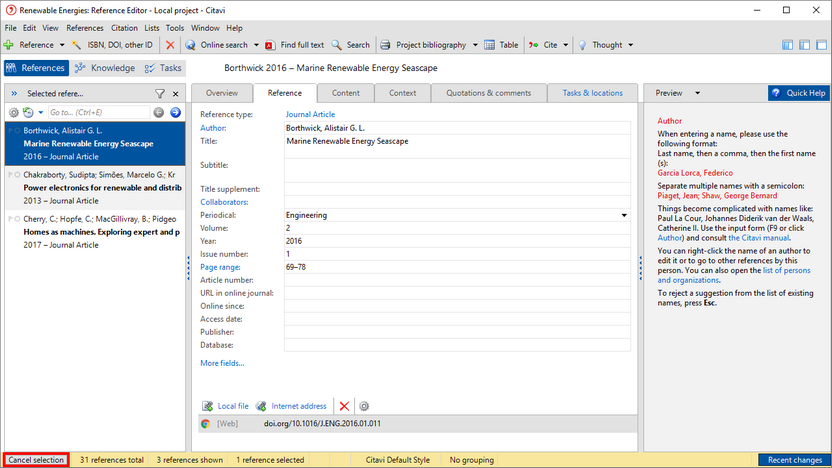Click the More fields... link
The height and width of the screenshot is (468, 832).
222,363
